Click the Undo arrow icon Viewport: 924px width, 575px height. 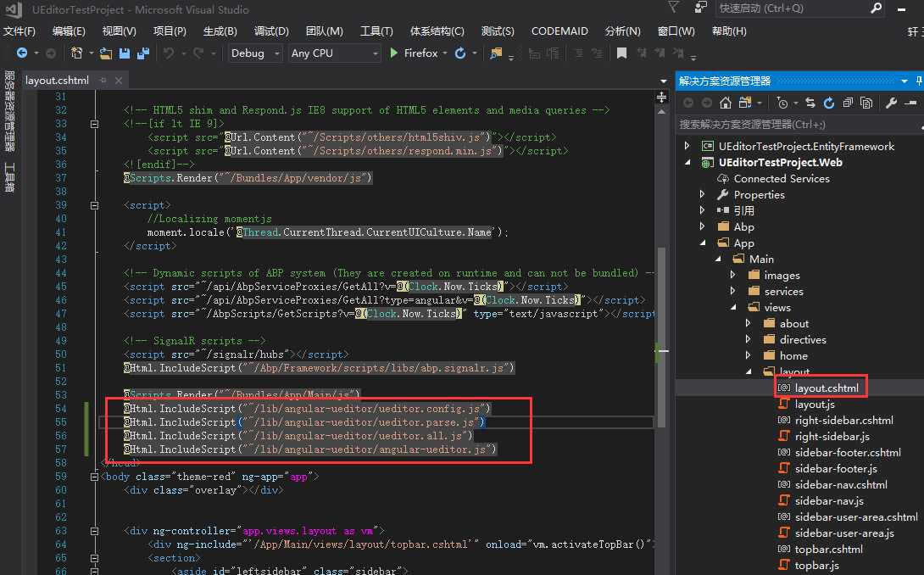pos(169,53)
